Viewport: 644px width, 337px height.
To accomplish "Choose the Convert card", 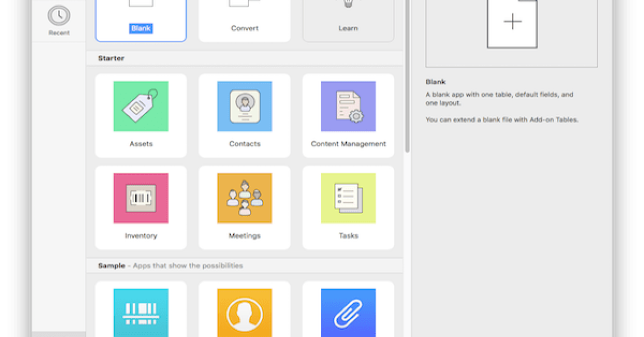I will 244,21.
